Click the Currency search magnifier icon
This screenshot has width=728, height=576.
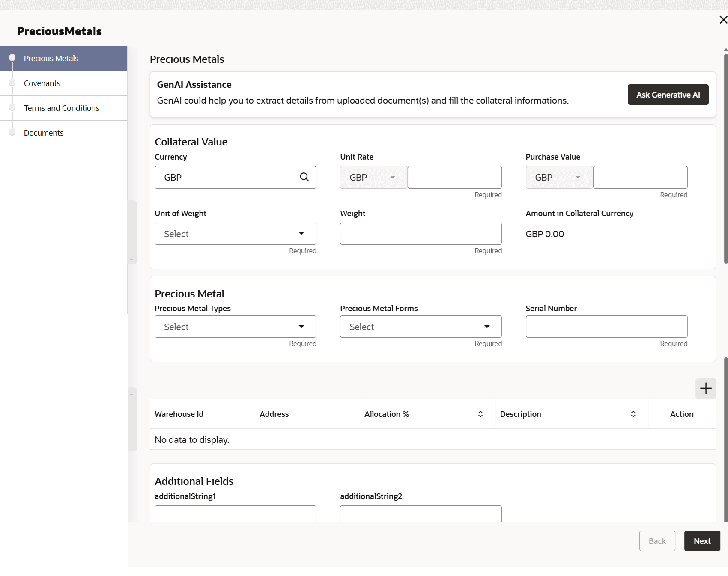click(x=304, y=177)
